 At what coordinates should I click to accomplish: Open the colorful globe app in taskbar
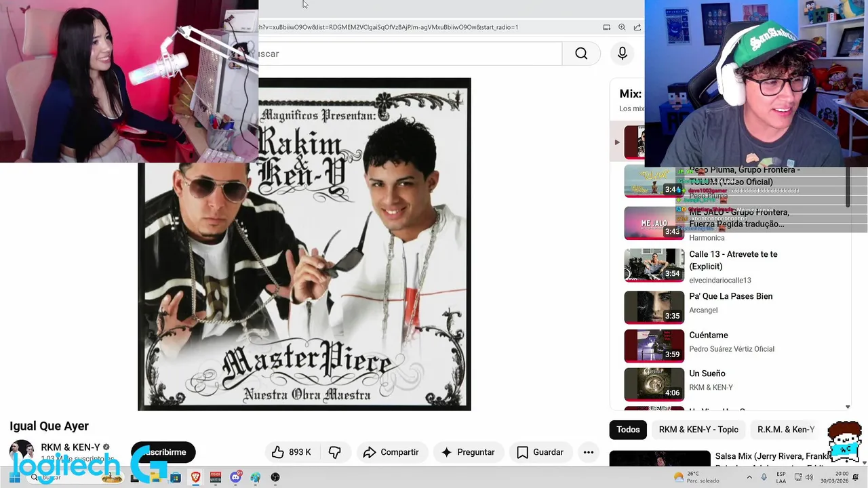click(256, 477)
